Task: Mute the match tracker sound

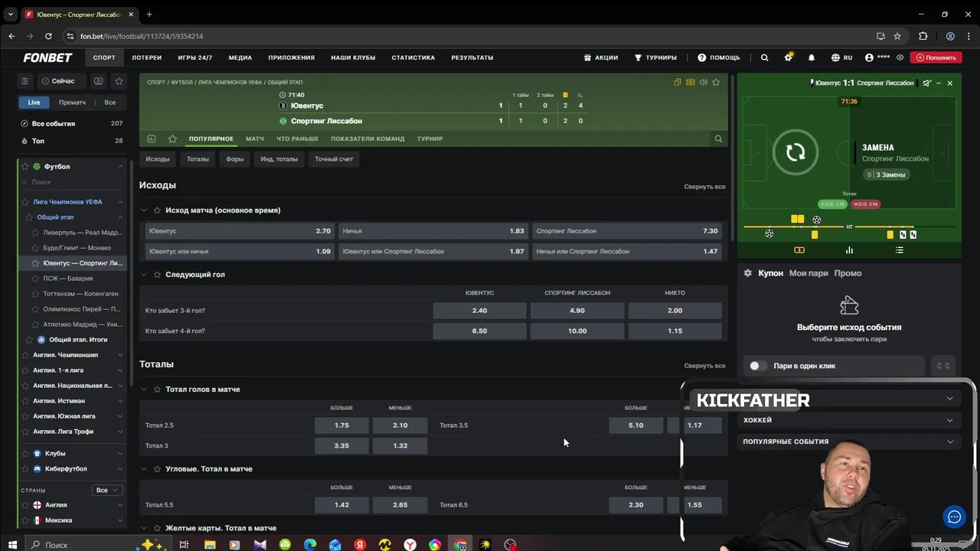Action: (x=927, y=83)
